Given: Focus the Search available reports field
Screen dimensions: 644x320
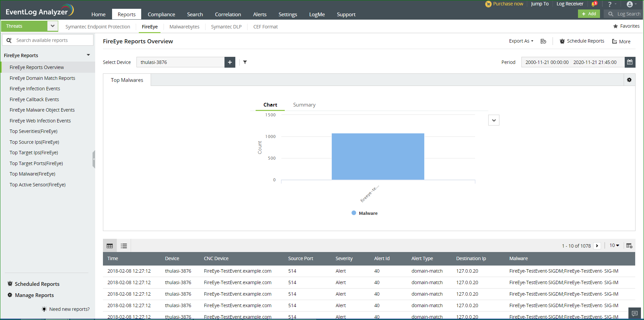Looking at the screenshot, I should tap(48, 40).
